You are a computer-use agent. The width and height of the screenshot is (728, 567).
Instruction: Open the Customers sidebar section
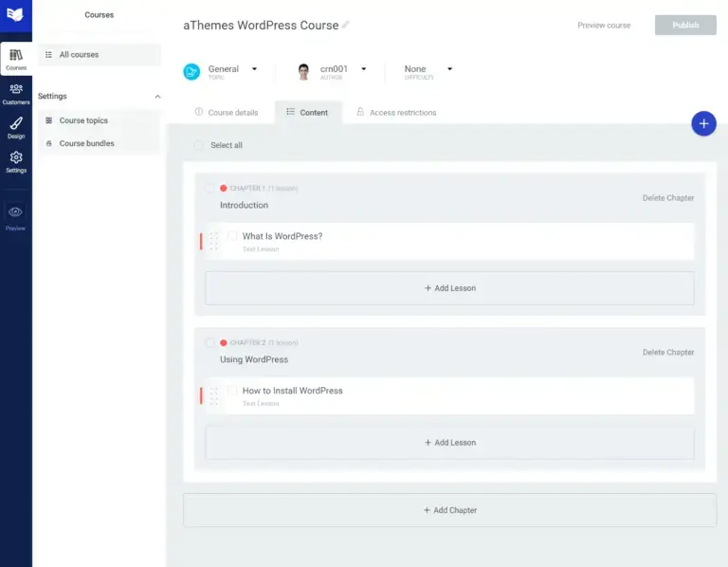(16, 93)
